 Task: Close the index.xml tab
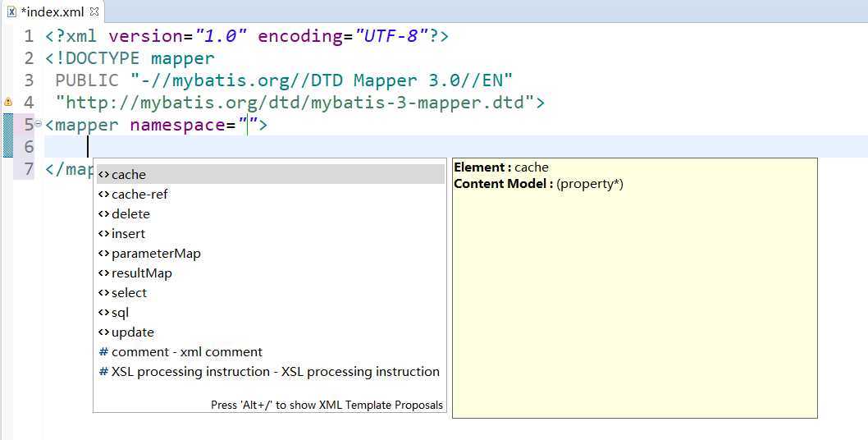coord(94,11)
